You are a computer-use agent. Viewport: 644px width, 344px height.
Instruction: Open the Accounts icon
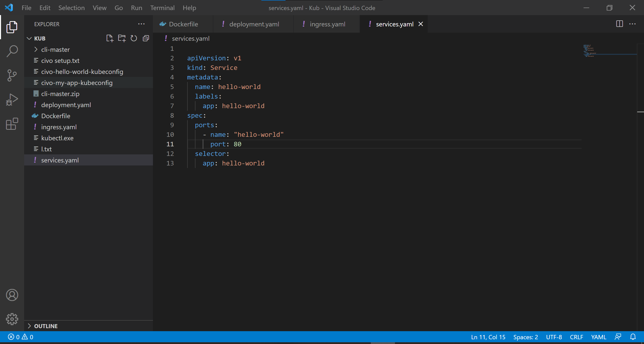coord(12,295)
